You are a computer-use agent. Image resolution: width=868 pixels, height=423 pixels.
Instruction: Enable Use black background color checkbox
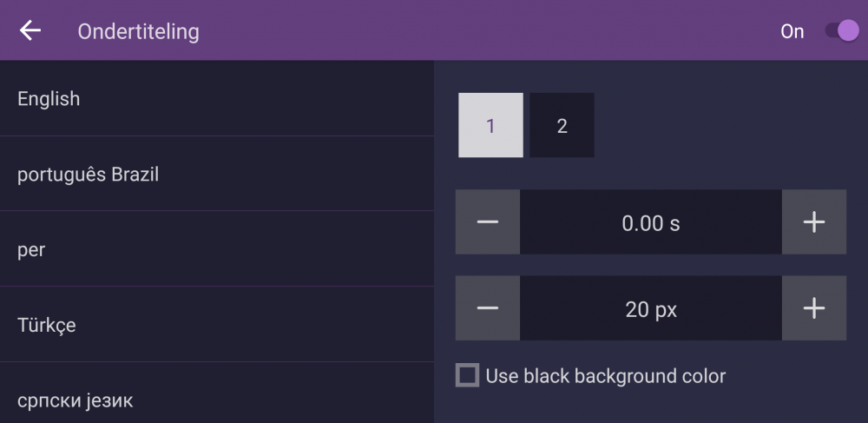(468, 376)
